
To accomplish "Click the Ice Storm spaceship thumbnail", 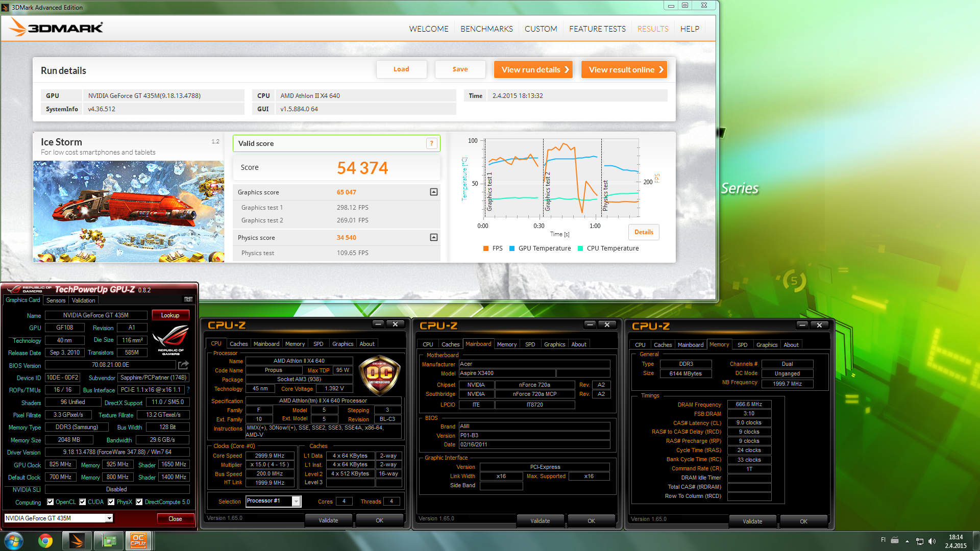I will pyautogui.click(x=129, y=211).
